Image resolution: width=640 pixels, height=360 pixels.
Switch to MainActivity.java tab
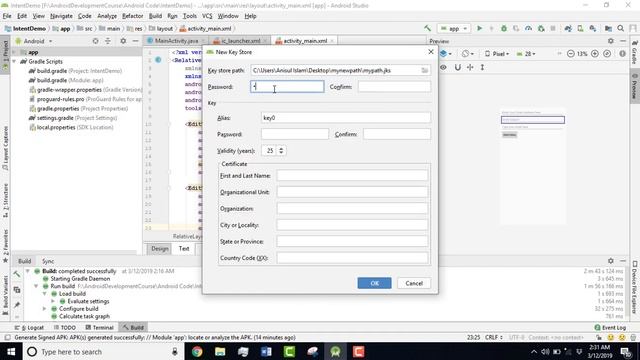click(x=176, y=41)
